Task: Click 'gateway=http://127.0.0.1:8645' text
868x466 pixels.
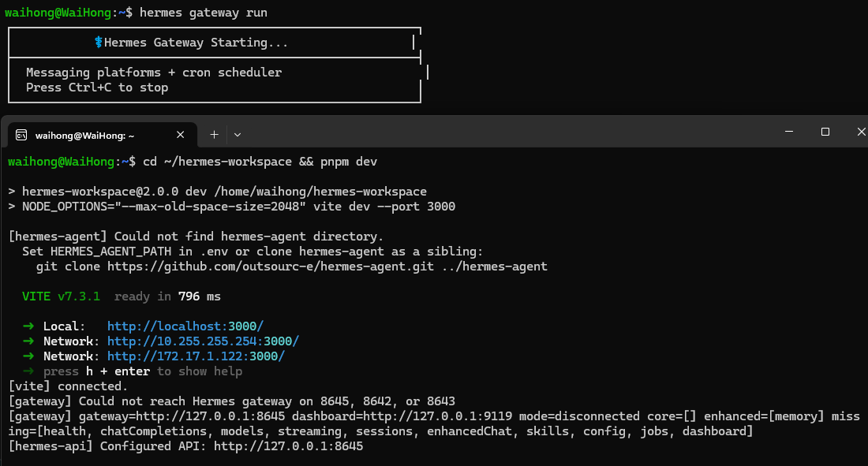Action: click(181, 416)
